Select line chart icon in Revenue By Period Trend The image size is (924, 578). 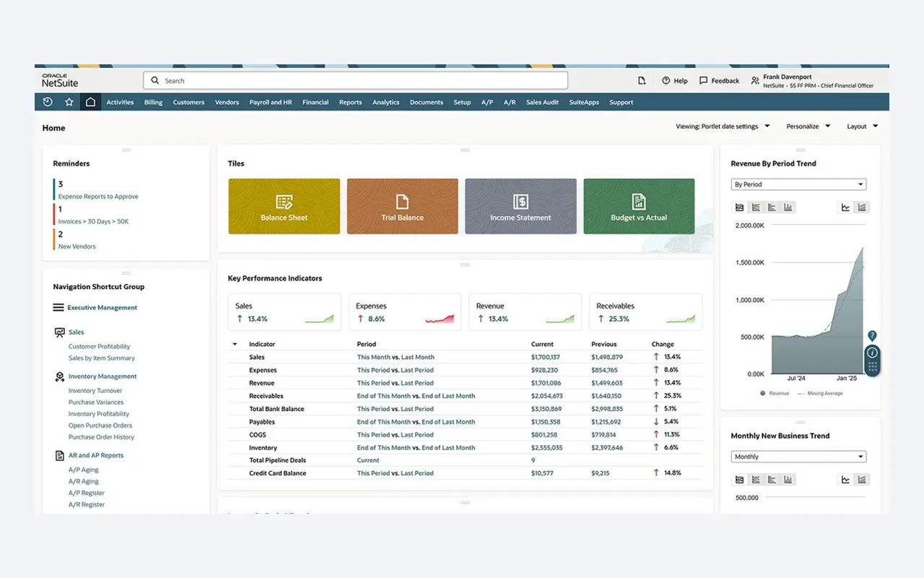point(845,207)
